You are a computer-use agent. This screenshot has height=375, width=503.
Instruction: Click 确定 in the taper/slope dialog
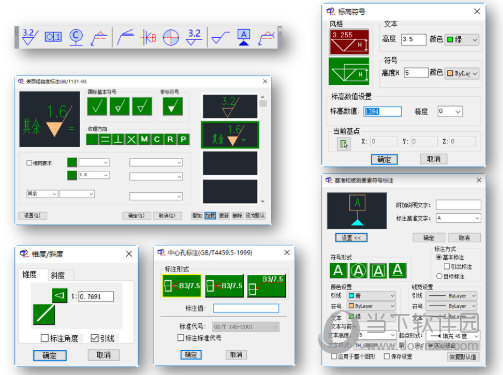click(50, 355)
